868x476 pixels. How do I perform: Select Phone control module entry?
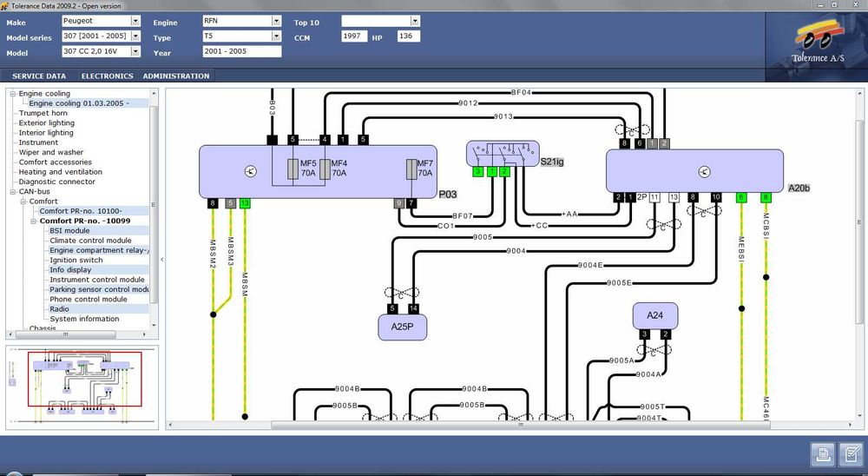89,299
